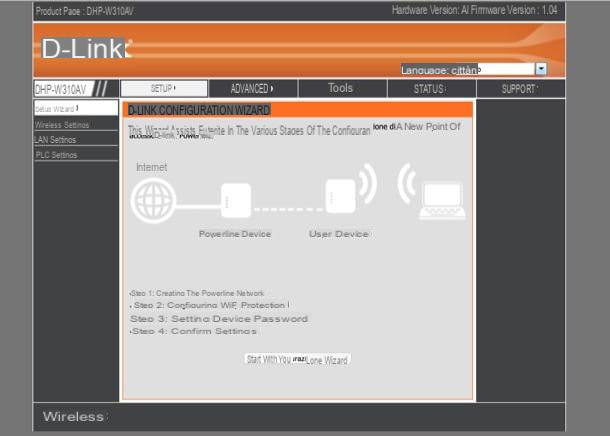The height and width of the screenshot is (436, 610).
Task: Click the Start Wizard button
Action: click(x=298, y=360)
